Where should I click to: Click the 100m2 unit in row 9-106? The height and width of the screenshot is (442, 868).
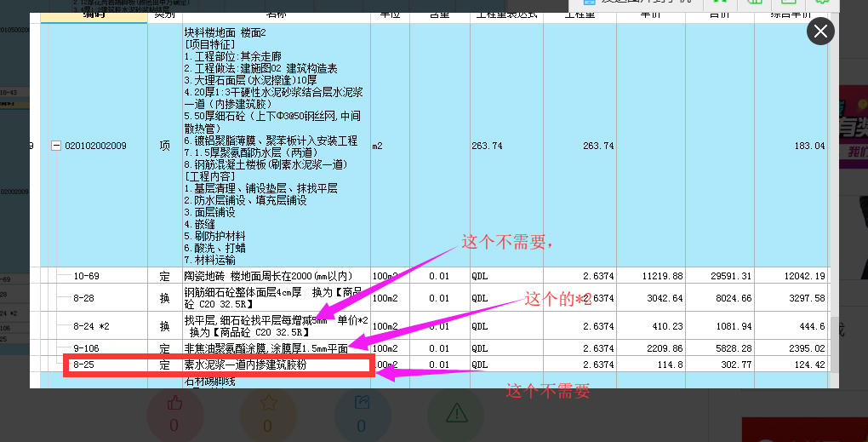tap(385, 348)
